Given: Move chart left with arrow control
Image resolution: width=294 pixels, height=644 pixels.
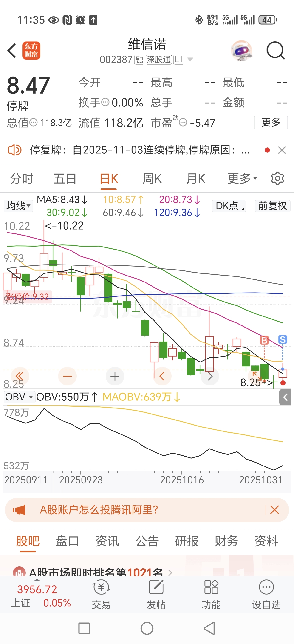Looking at the screenshot, I should [162, 376].
